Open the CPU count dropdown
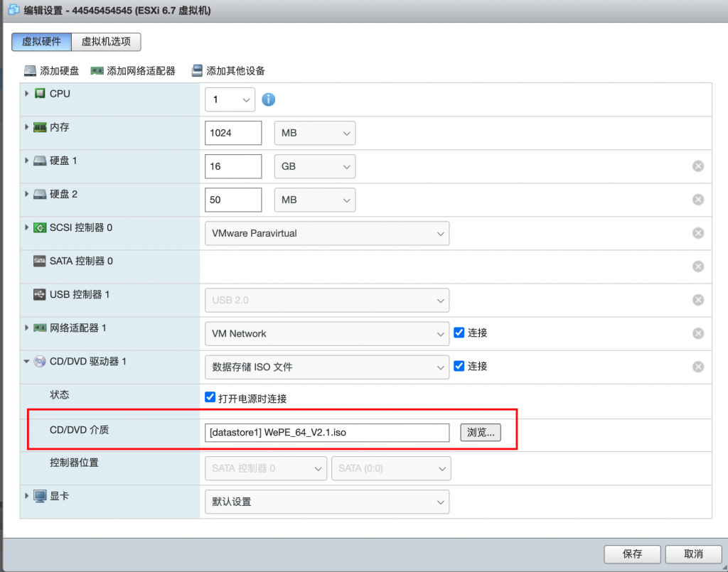 [230, 99]
